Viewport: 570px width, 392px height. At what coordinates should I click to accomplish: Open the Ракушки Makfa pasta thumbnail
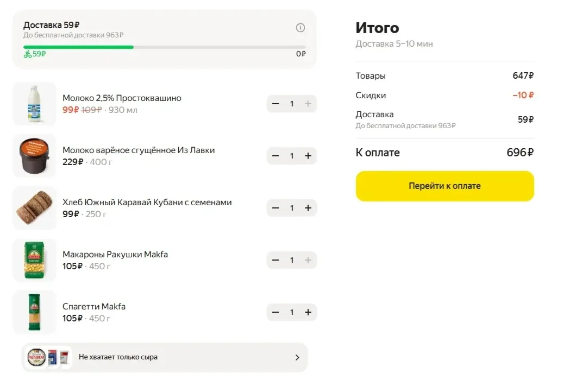click(x=35, y=260)
